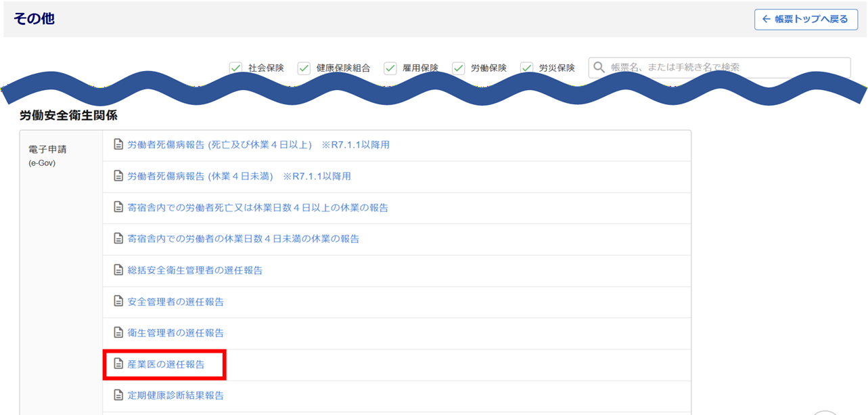Image resolution: width=868 pixels, height=415 pixels.
Task: Click the 労働安全衛生関係 section heading
Action: pos(69,115)
